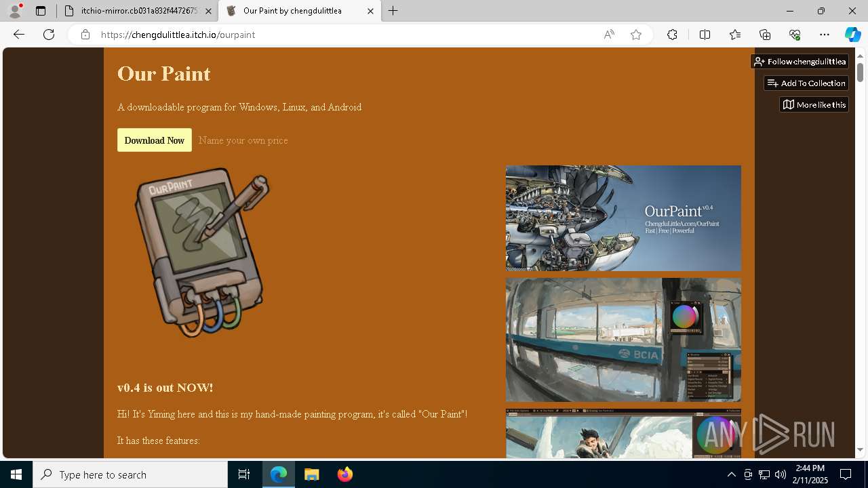Click the browser Back arrow
This screenshot has width=868, height=488.
[19, 35]
